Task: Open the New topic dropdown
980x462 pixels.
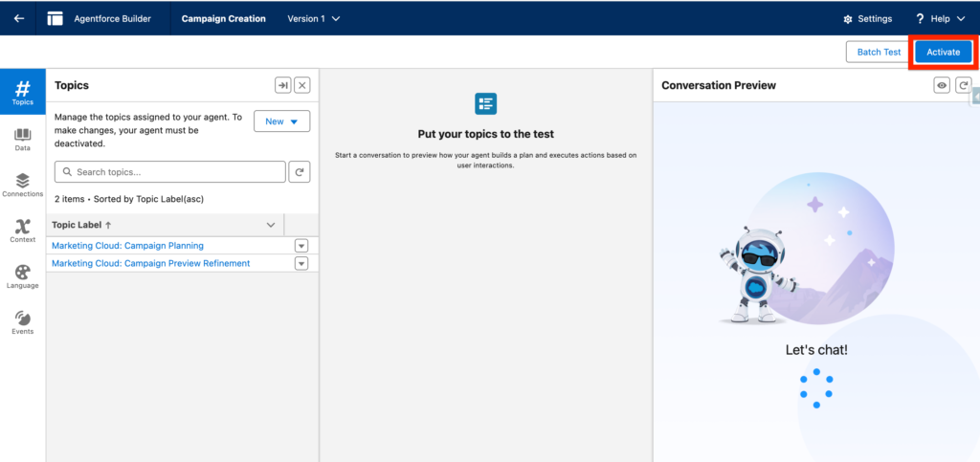Action: coord(281,121)
